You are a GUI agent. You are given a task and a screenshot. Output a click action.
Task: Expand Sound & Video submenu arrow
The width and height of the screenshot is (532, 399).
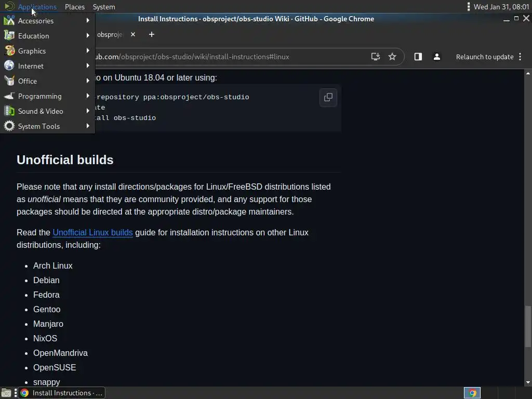click(x=88, y=111)
